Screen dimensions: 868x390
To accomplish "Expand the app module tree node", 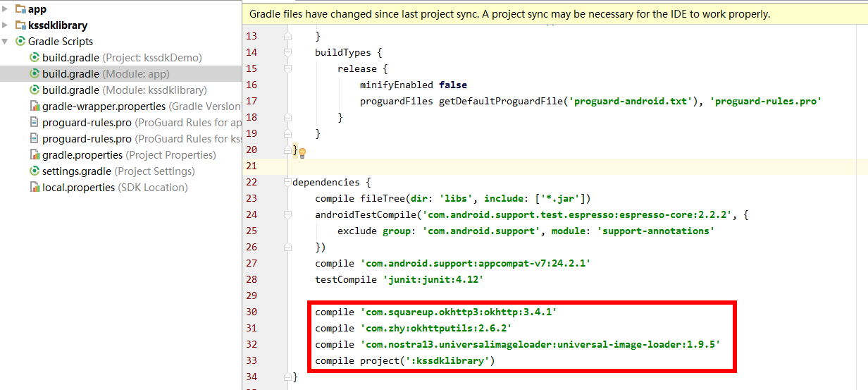I will pos(6,9).
